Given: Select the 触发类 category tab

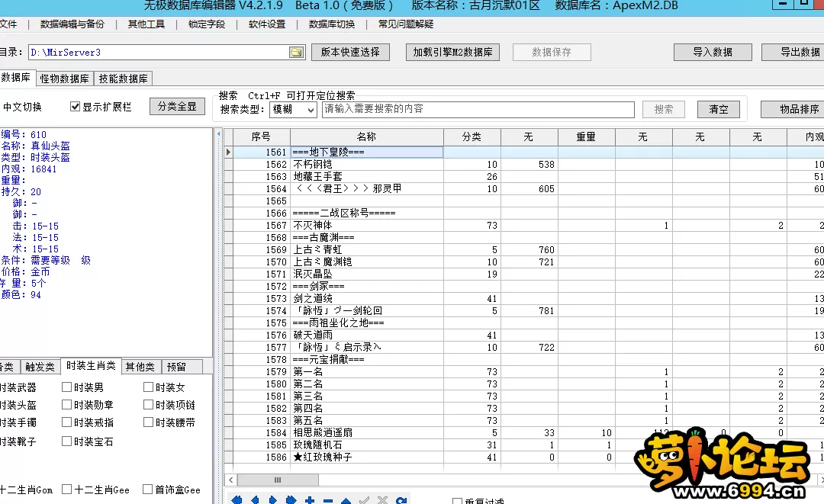Looking at the screenshot, I should 40,367.
